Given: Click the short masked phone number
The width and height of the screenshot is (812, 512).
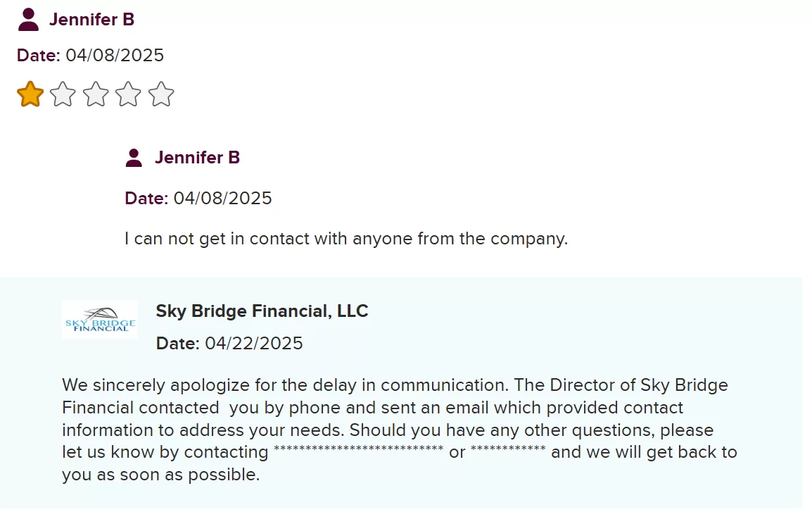Looking at the screenshot, I should point(507,451).
